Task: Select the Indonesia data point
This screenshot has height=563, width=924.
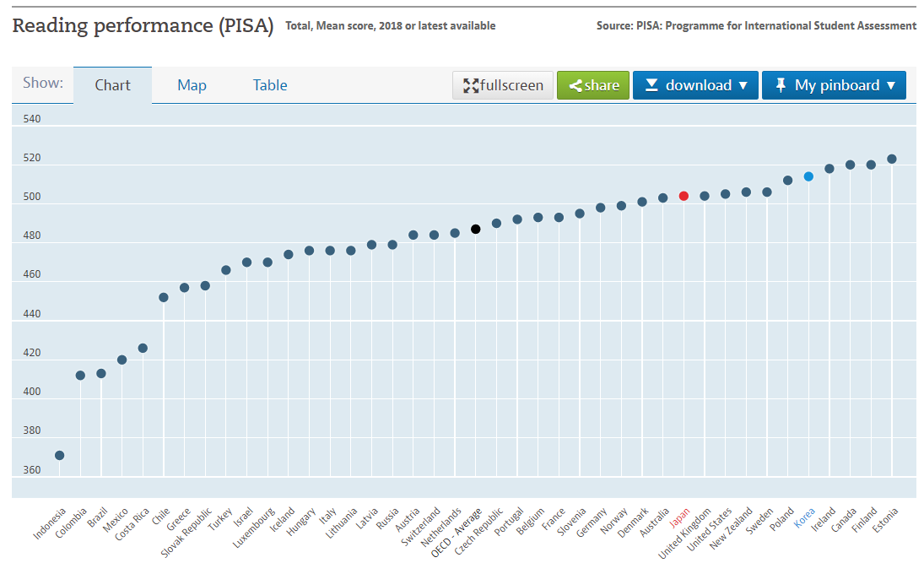Action: (x=60, y=455)
